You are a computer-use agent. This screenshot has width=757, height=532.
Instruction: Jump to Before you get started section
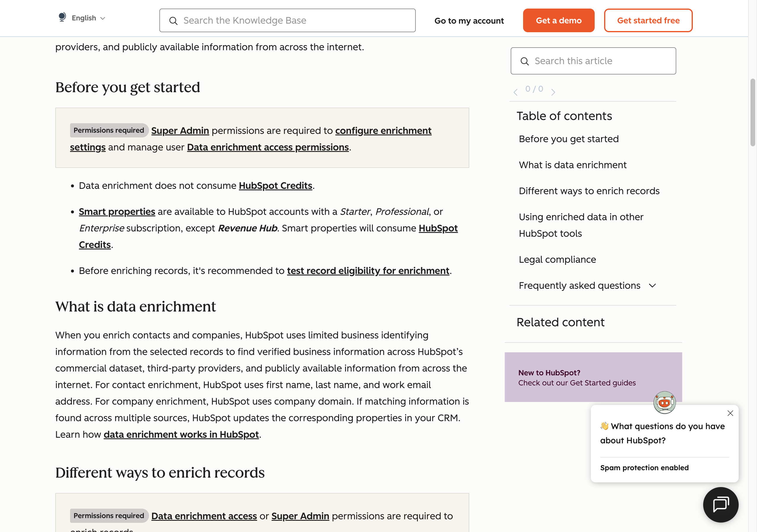click(569, 139)
